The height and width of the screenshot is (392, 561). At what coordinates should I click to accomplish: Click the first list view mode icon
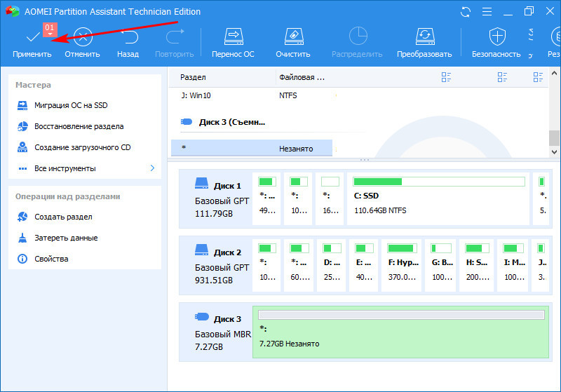pyautogui.click(x=446, y=77)
